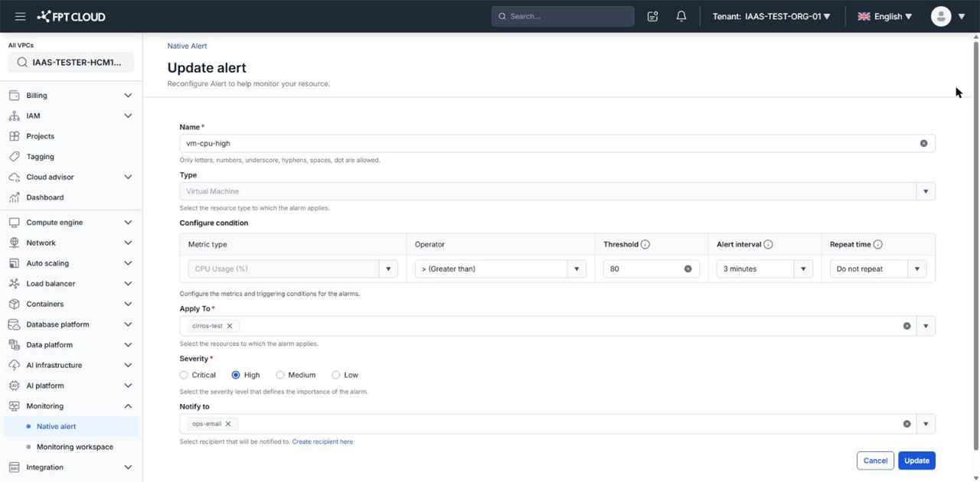Click the Database platform icon
This screenshot has width=980, height=482.
(x=14, y=324)
